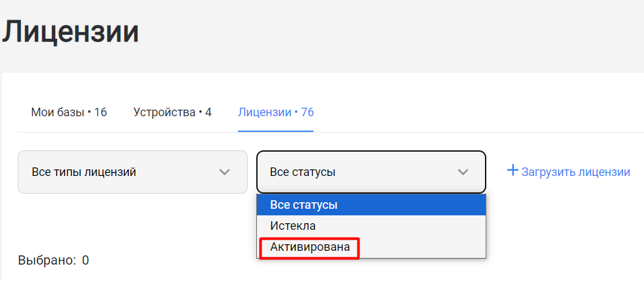Click the blue underline below Лицензии tab

pos(276,131)
